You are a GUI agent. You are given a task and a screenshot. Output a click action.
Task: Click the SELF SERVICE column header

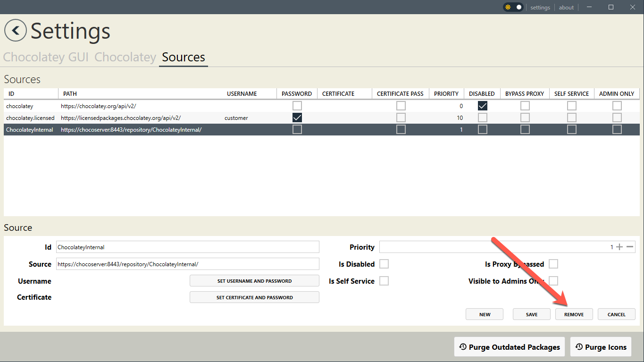(x=571, y=93)
